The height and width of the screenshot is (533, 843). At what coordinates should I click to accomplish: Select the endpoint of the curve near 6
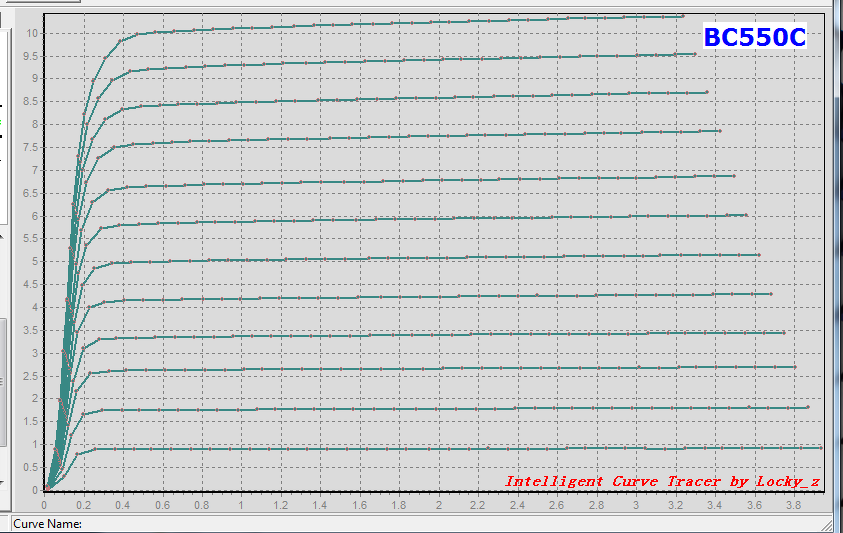pyautogui.click(x=746, y=215)
